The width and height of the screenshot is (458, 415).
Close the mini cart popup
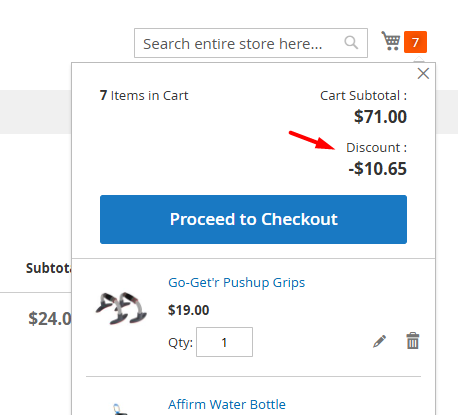point(423,73)
